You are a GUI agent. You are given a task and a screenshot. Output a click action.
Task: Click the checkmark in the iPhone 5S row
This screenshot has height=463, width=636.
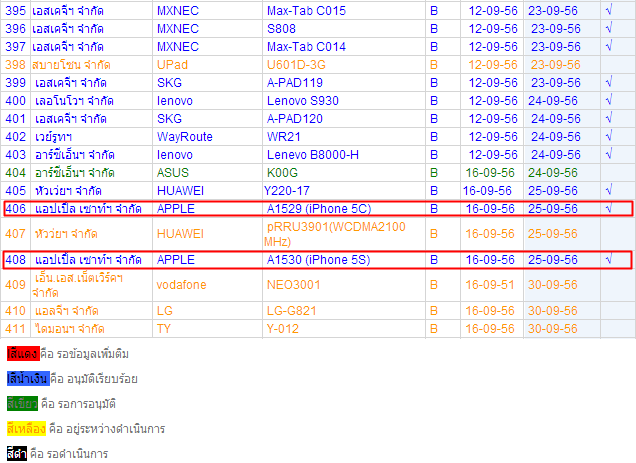(x=609, y=259)
